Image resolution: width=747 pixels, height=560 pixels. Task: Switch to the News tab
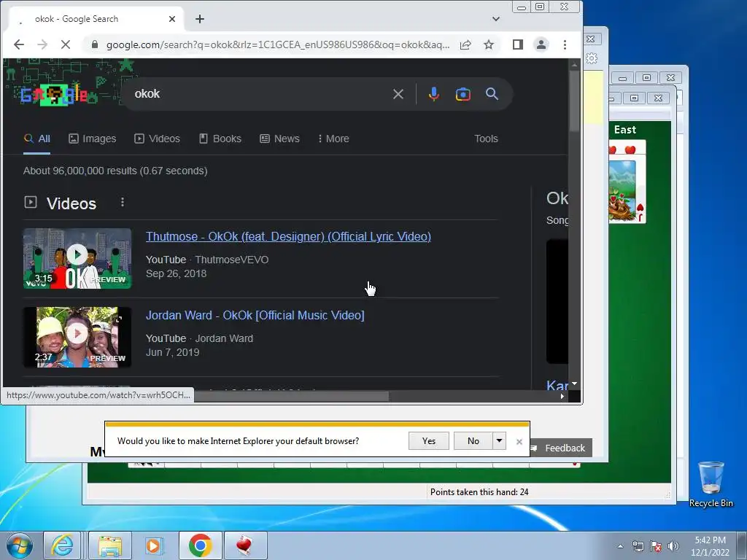279,139
